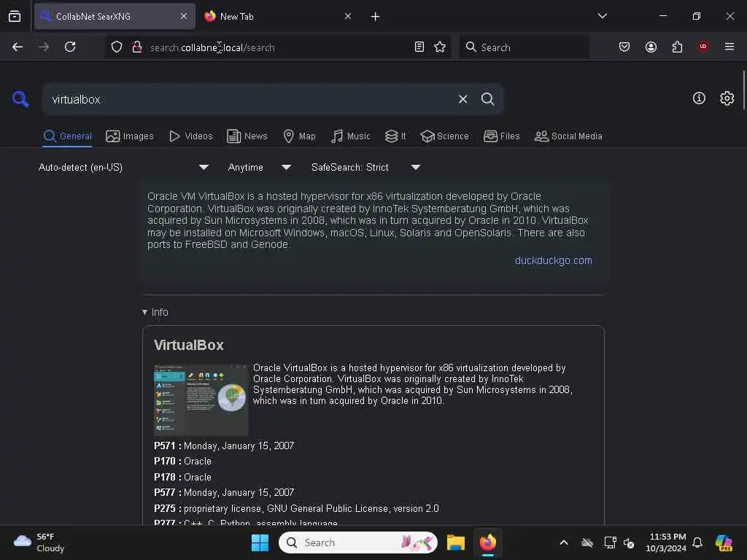
Task: Follow the duckduckgo.com source link
Action: (553, 260)
